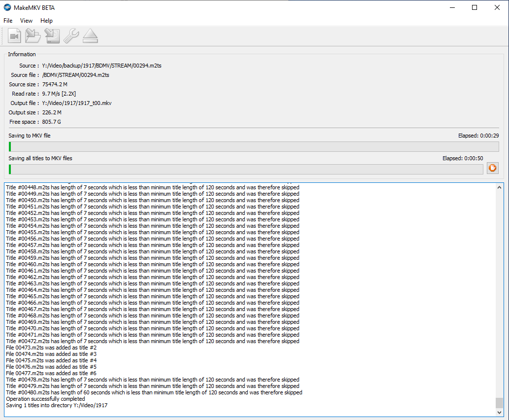Click the log scrollbar up arrow
The height and width of the screenshot is (420, 509).
pyautogui.click(x=499, y=187)
